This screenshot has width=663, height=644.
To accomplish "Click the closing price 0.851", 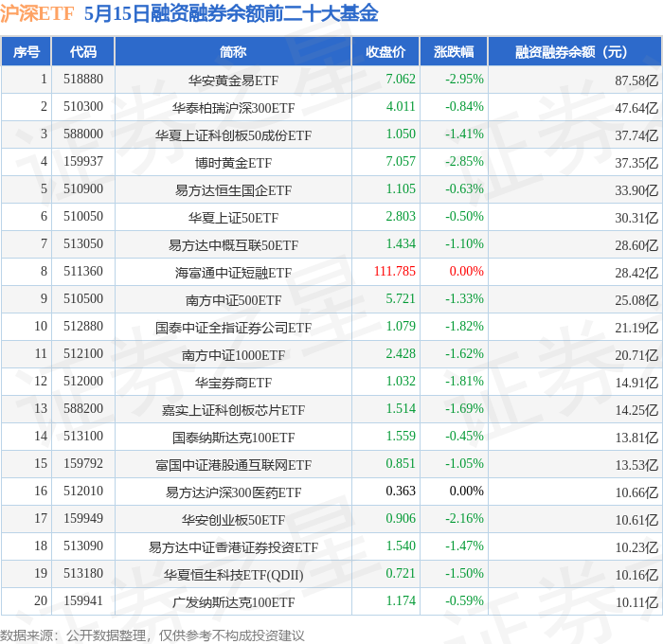I will click(x=401, y=464).
